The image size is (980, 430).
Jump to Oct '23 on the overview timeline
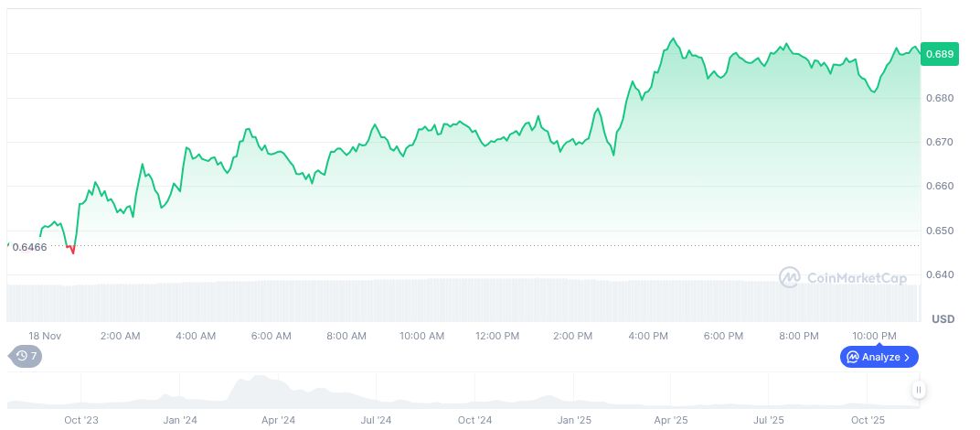pos(81,420)
